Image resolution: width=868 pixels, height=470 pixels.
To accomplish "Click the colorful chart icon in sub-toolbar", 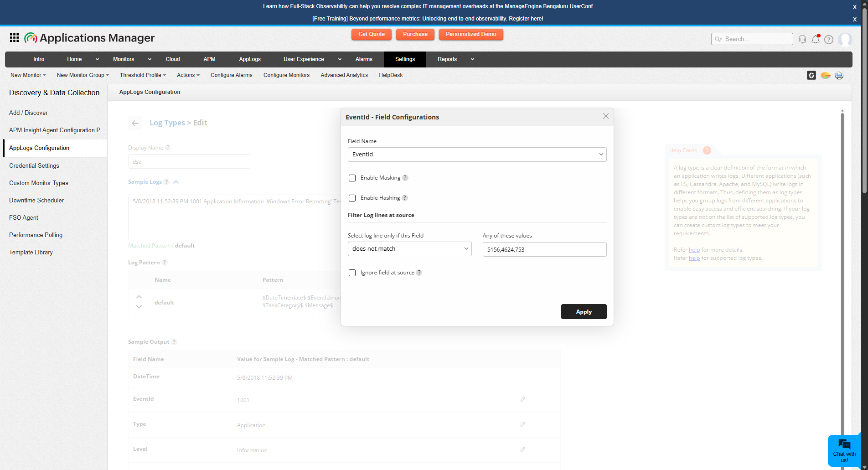I will [825, 75].
